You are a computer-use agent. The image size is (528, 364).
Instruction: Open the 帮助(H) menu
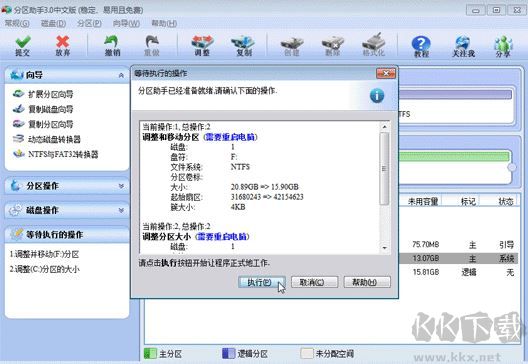pyautogui.click(x=164, y=24)
